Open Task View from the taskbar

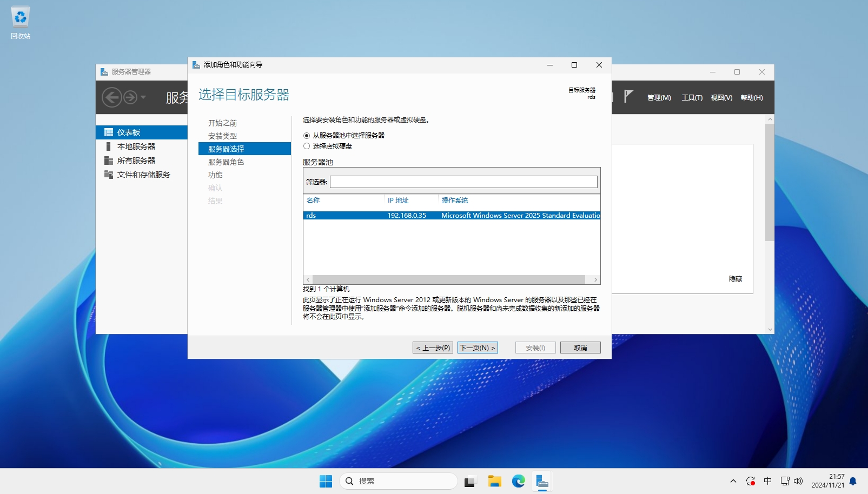(470, 481)
